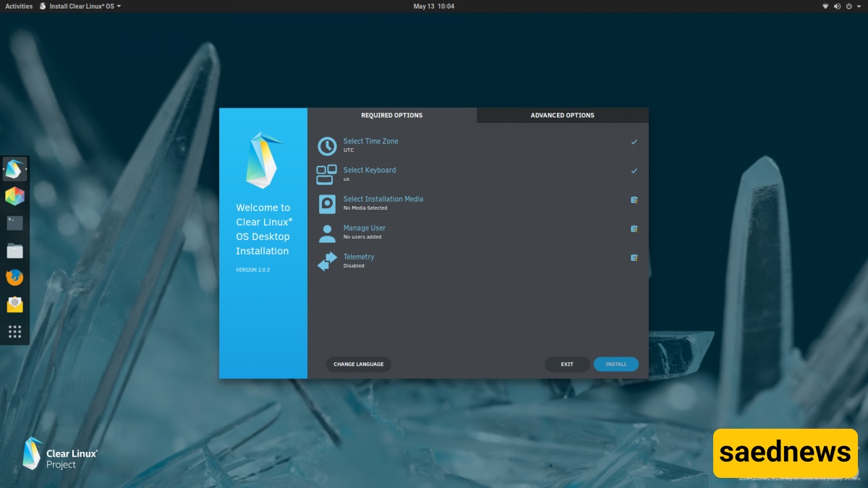Screen dimensions: 868x488
Task: Click the Telemetry arrows icon
Action: (327, 262)
